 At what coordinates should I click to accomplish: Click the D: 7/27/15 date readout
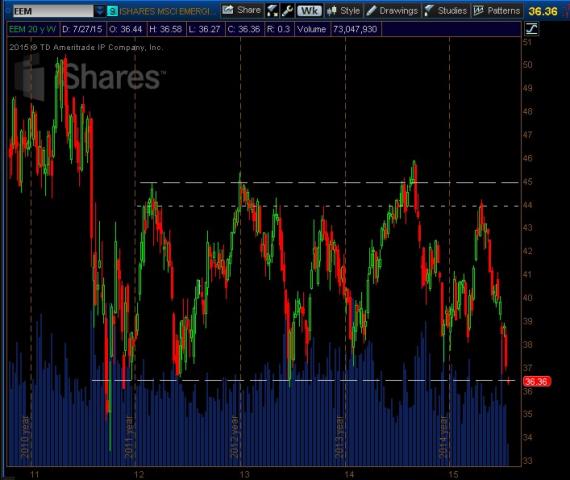click(x=82, y=29)
